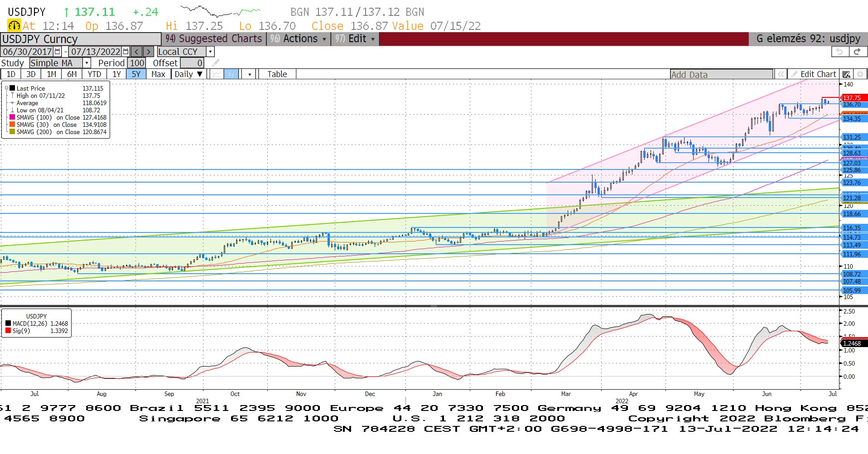This screenshot has width=868, height=454.
Task: Select the study pencil draw icon
Action: point(216,63)
